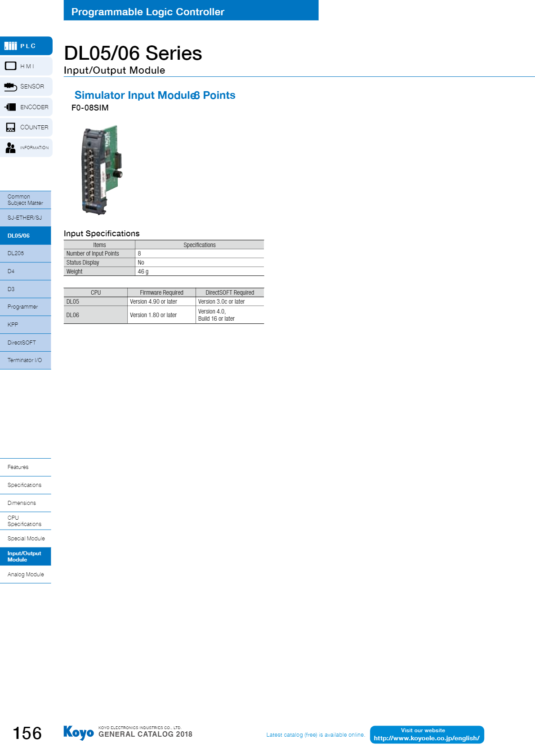Viewport: 535px width, 756px height.
Task: Click the DirectSOFT Required column header
Action: (x=230, y=292)
